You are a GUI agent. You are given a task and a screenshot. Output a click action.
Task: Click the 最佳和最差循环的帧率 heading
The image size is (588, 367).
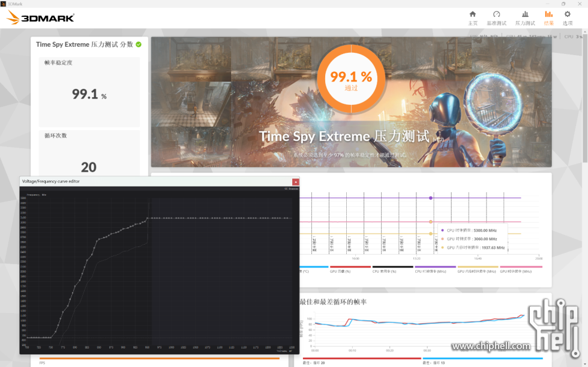(333, 302)
